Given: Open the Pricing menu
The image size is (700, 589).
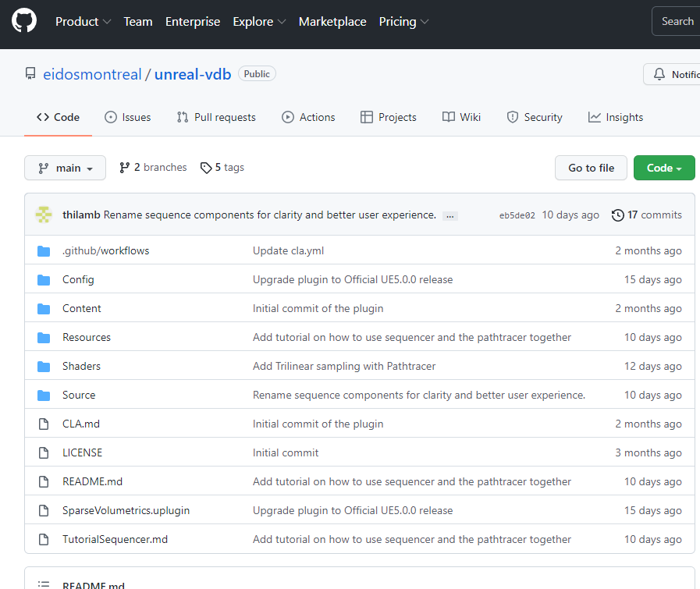Looking at the screenshot, I should (403, 22).
